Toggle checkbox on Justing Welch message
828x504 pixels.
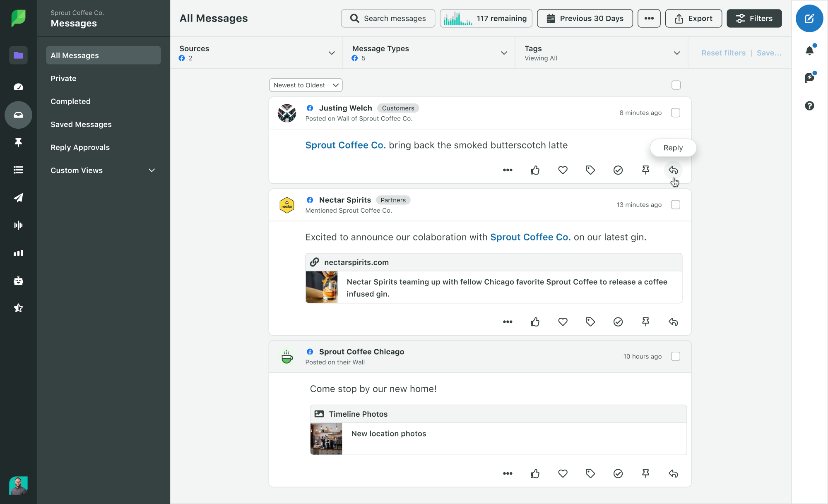[x=676, y=113]
